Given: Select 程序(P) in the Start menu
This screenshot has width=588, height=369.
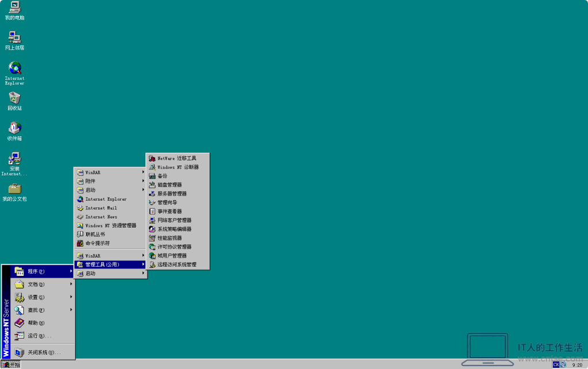Looking at the screenshot, I should (43, 271).
